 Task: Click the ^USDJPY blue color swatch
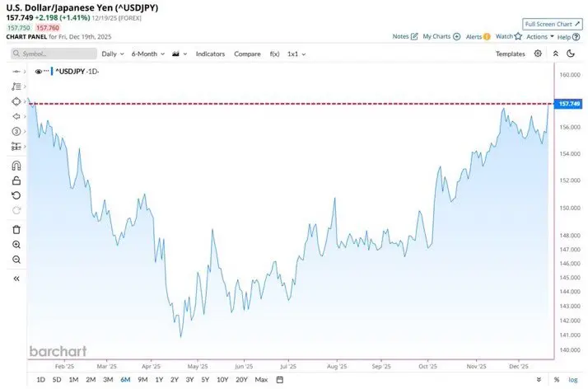[x=52, y=71]
